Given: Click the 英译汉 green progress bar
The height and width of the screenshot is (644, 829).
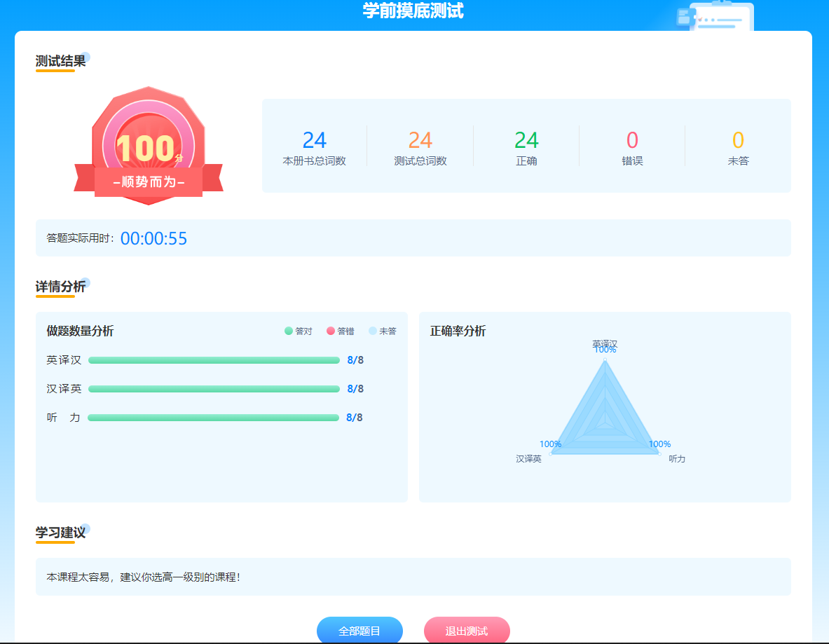Looking at the screenshot, I should pyautogui.click(x=214, y=360).
